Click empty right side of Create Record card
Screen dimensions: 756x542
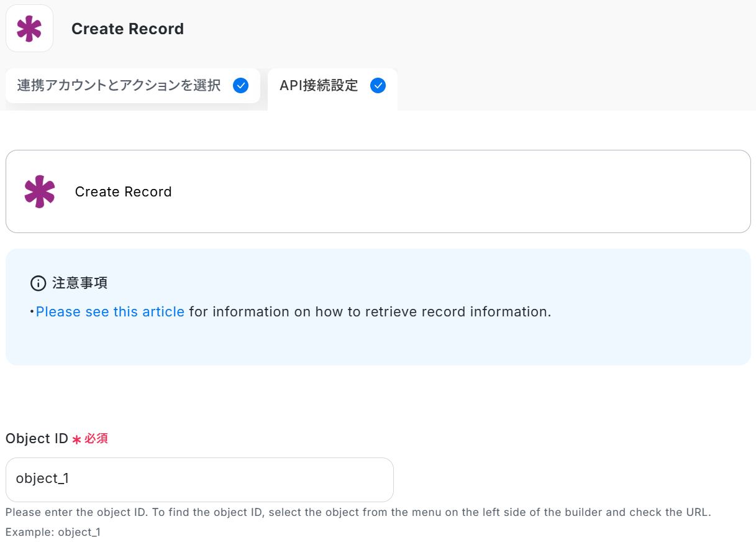point(497,191)
